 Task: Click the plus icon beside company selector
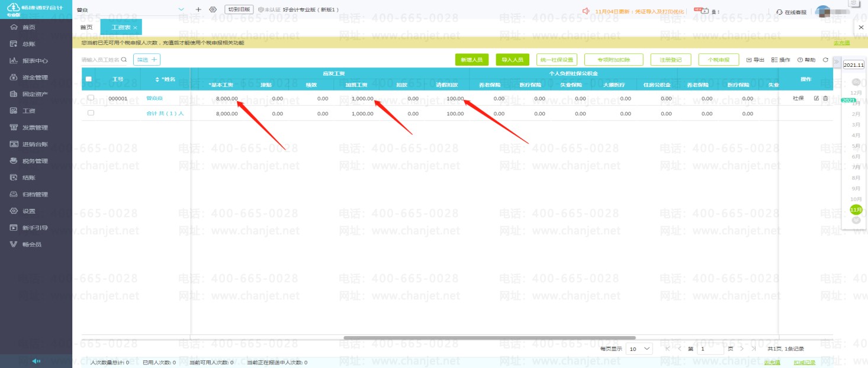(198, 10)
